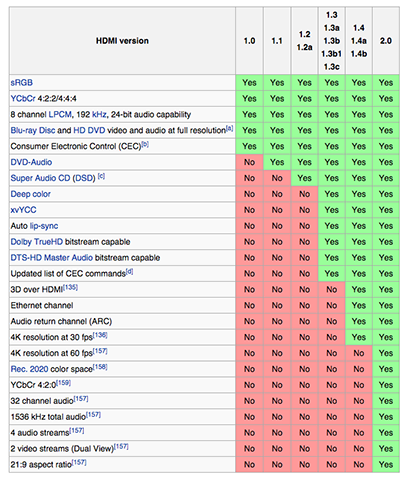Screen dimensions: 408x478
Task: Follow the lip-sync link
Action: tap(44, 226)
